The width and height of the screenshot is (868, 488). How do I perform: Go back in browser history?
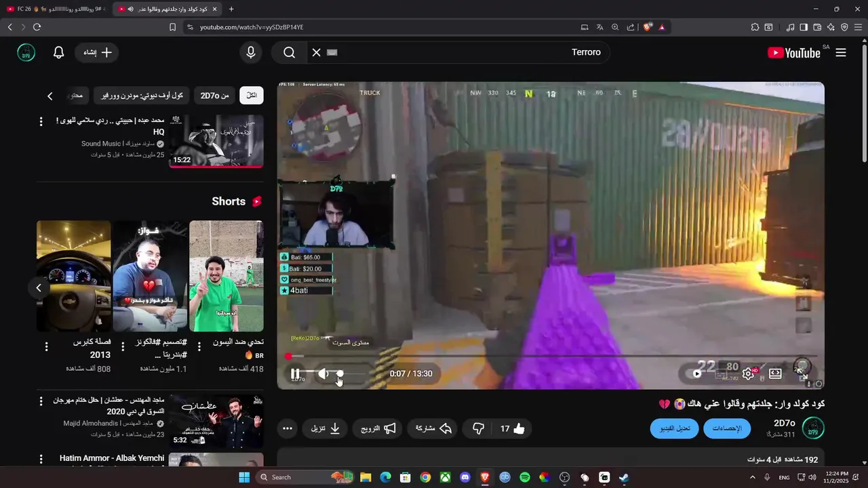click(9, 27)
